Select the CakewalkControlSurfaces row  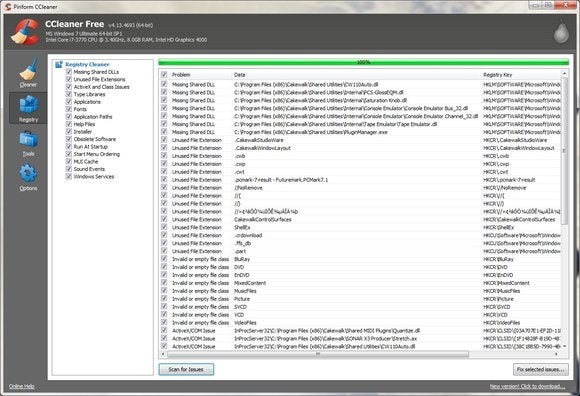click(360, 219)
